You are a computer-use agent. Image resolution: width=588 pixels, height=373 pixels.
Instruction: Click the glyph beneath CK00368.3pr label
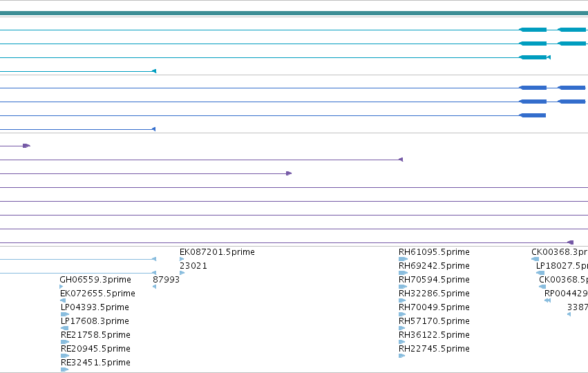coord(535,259)
